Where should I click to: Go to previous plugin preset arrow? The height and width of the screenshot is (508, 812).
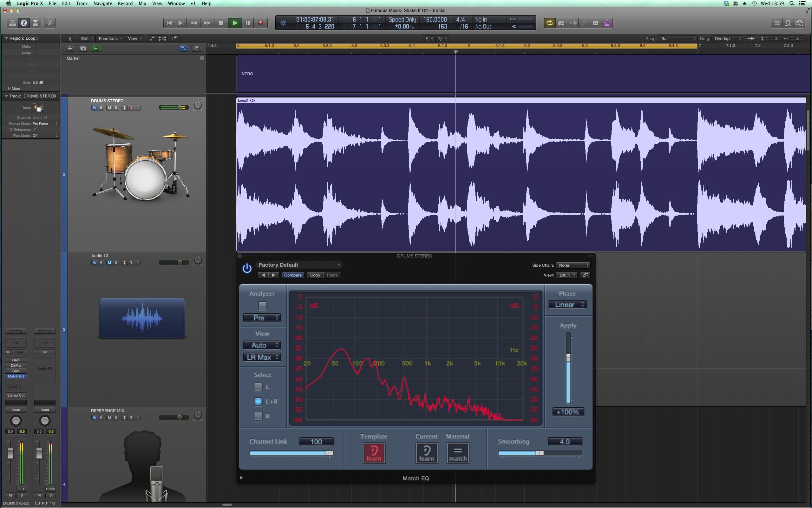pos(263,275)
